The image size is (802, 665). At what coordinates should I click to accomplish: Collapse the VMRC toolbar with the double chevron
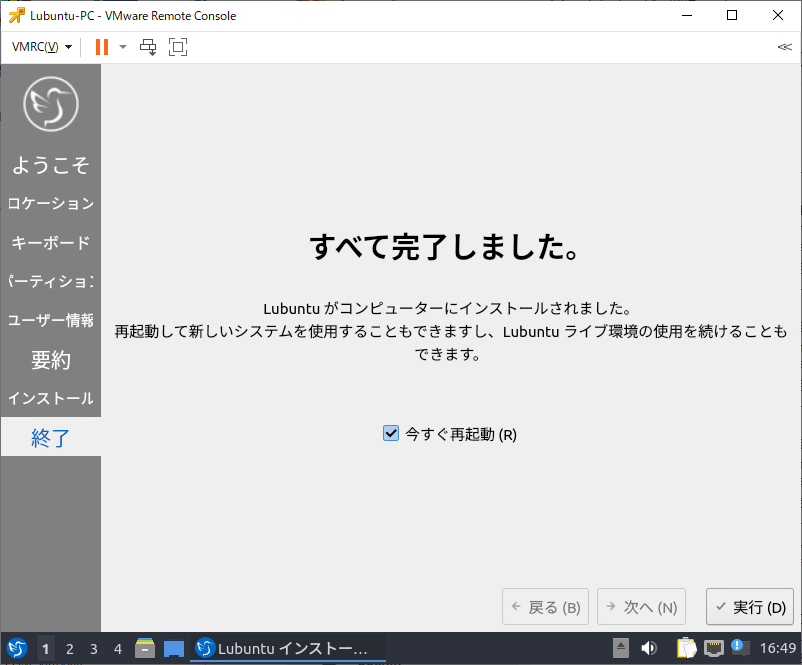tap(785, 47)
